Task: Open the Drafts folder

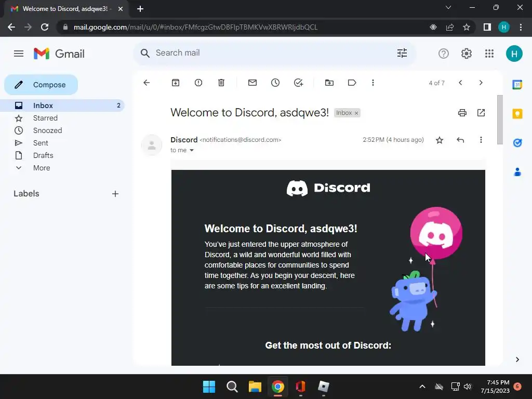Action: tap(43, 155)
